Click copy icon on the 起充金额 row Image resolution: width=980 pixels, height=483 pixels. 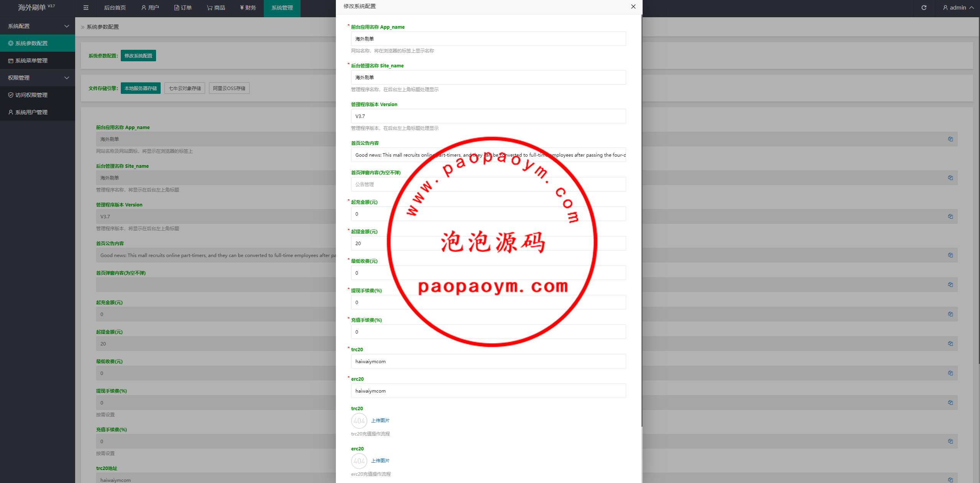click(x=950, y=314)
